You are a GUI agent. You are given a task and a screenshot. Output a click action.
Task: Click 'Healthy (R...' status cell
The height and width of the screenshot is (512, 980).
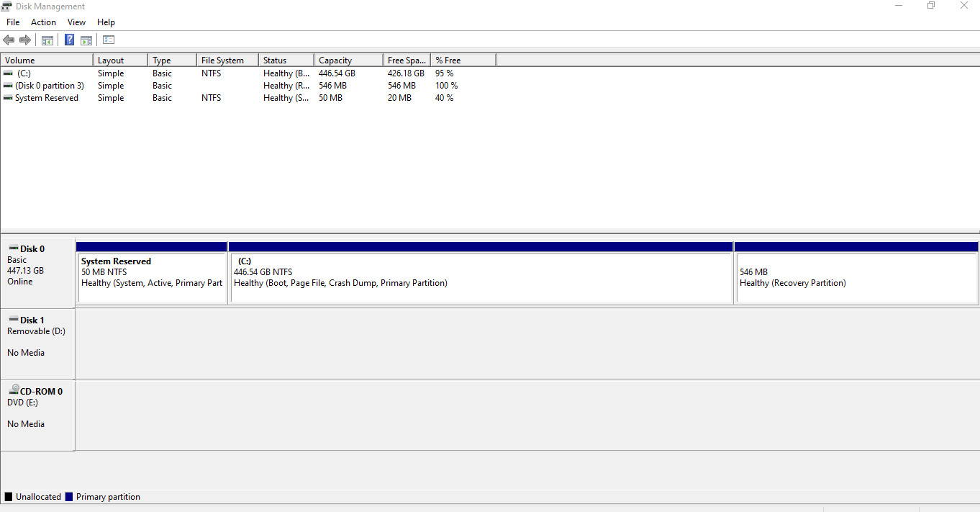tap(286, 86)
